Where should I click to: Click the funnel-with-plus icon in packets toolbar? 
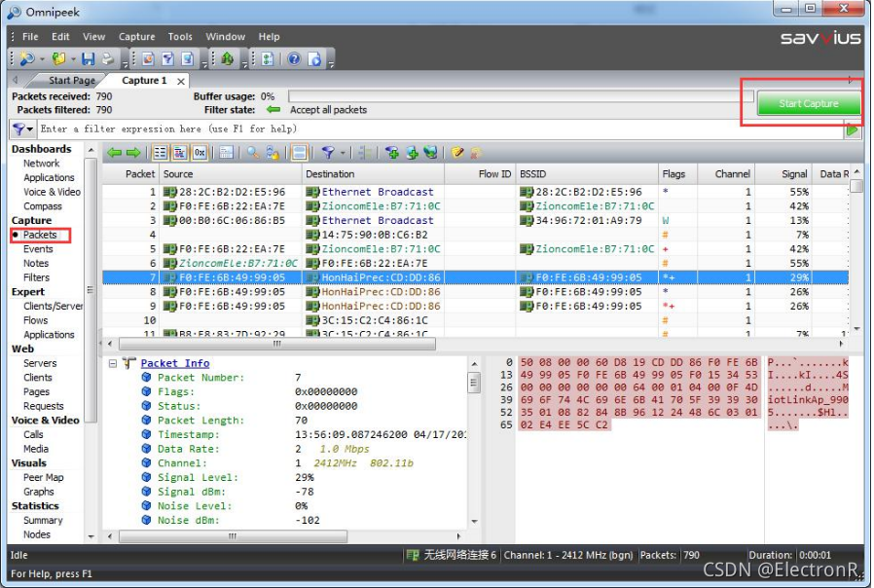[392, 153]
